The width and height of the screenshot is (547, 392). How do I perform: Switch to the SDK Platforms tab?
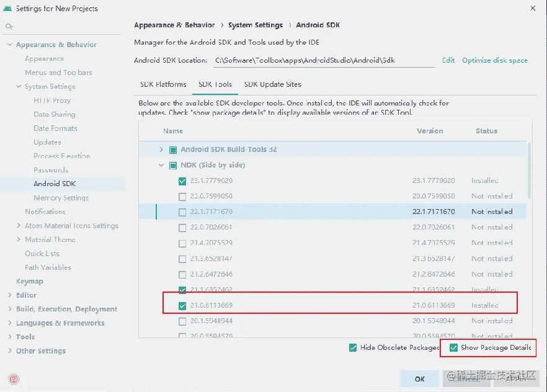163,84
